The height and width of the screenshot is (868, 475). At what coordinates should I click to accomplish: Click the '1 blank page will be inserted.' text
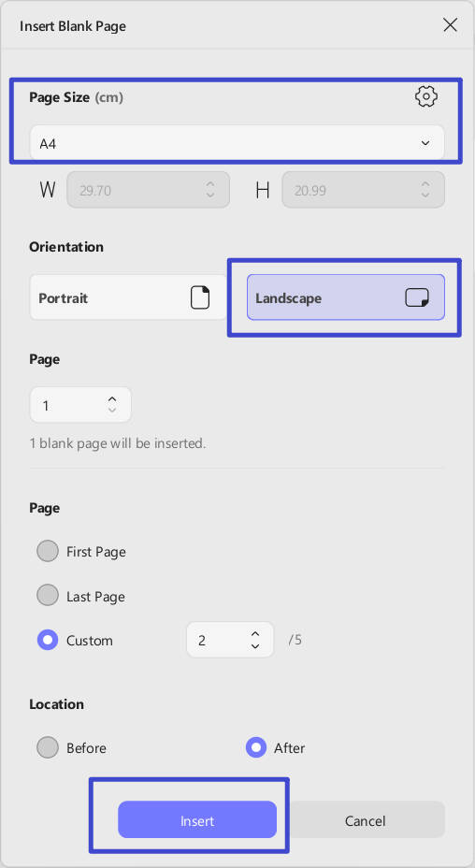118,443
